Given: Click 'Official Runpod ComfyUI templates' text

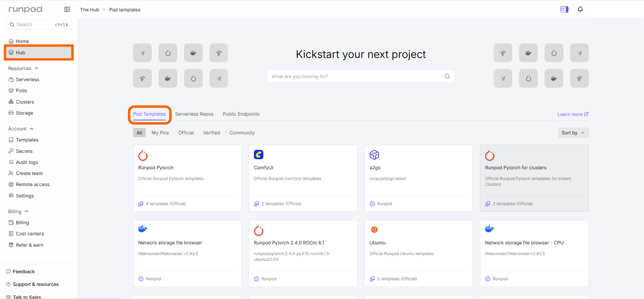Looking at the screenshot, I should click(x=287, y=179).
